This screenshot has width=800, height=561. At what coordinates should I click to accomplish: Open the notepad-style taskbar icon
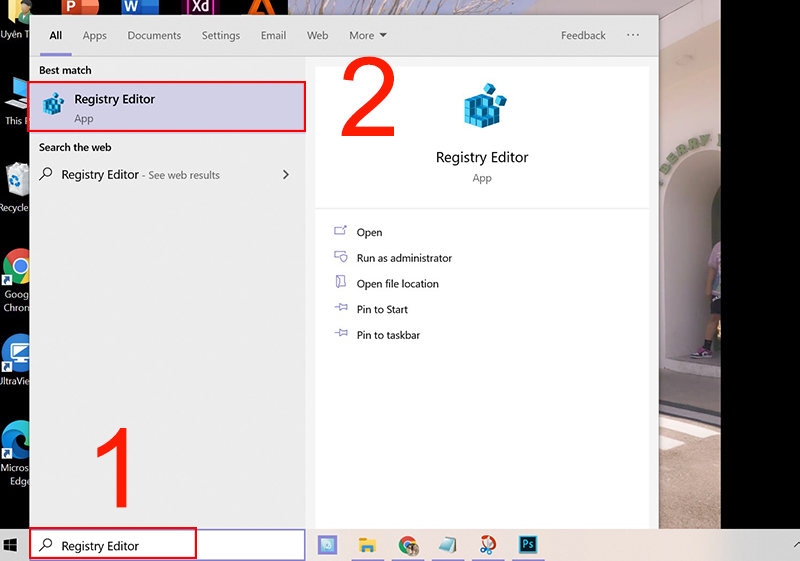(x=447, y=545)
